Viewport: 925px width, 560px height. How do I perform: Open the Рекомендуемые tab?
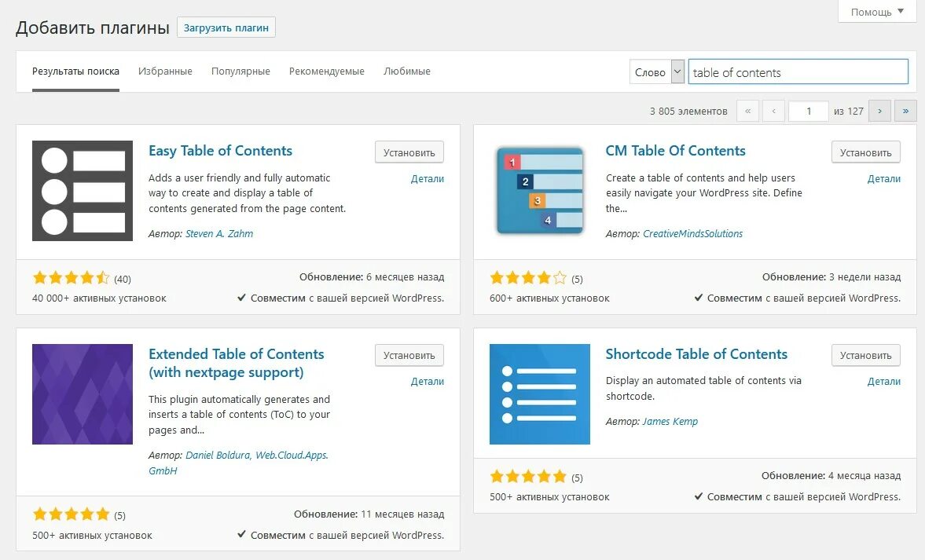pos(327,71)
